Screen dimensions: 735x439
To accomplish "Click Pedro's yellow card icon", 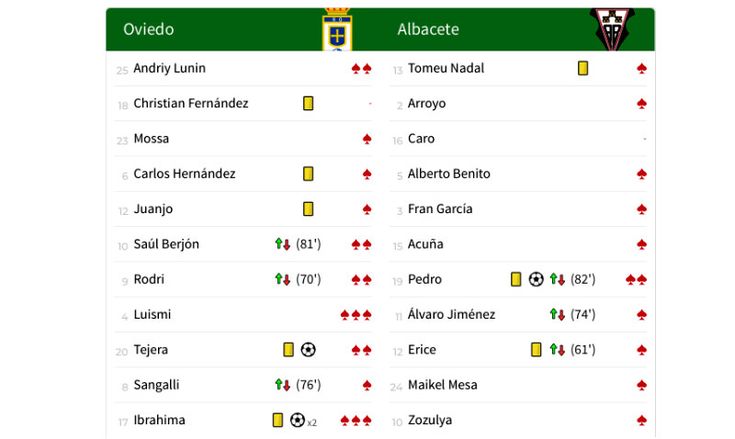I will pyautogui.click(x=516, y=279).
